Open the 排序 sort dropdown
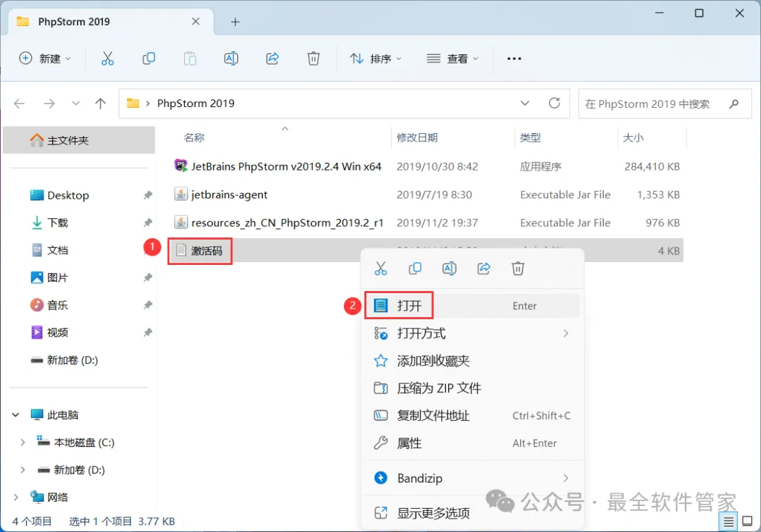The height and width of the screenshot is (532, 761). 376,58
